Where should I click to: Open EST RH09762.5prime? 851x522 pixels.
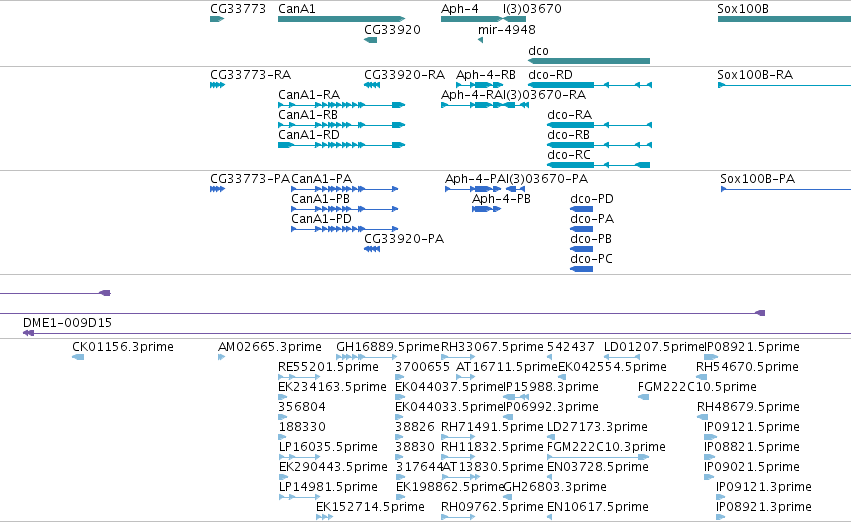click(x=492, y=507)
